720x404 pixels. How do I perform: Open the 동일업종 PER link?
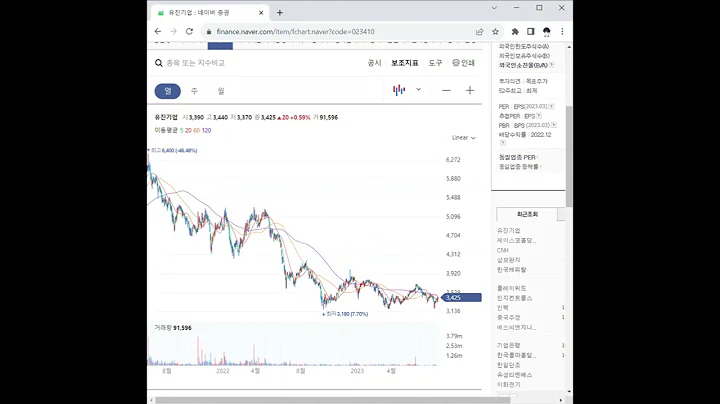coord(518,157)
